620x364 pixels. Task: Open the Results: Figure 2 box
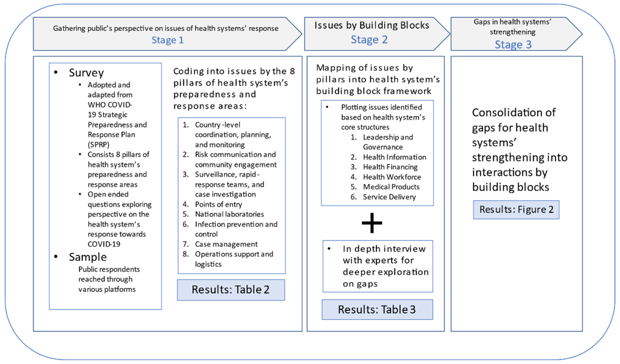point(516,209)
